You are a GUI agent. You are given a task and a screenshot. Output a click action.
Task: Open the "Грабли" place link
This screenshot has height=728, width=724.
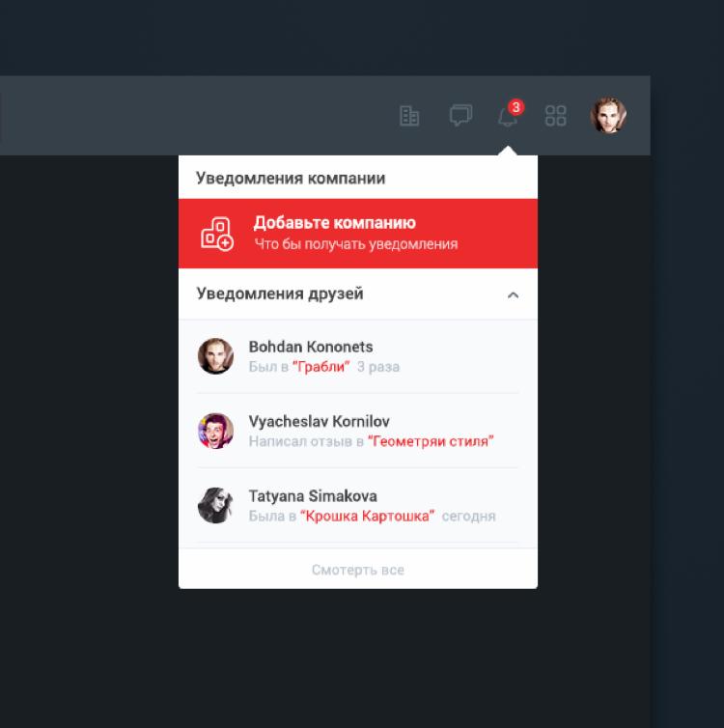pyautogui.click(x=320, y=367)
